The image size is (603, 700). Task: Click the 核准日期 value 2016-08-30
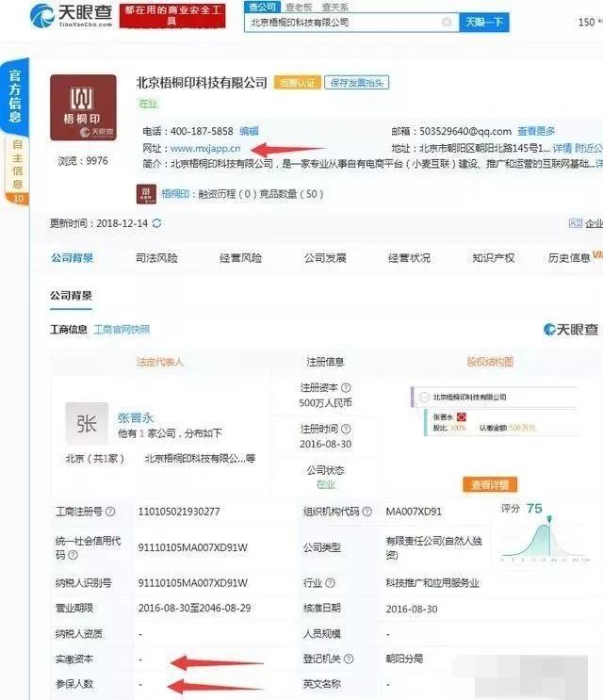click(412, 609)
